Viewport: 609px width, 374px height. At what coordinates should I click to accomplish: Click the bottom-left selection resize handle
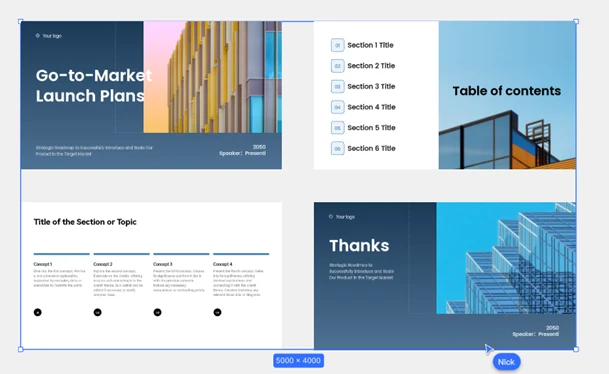pyautogui.click(x=21, y=349)
